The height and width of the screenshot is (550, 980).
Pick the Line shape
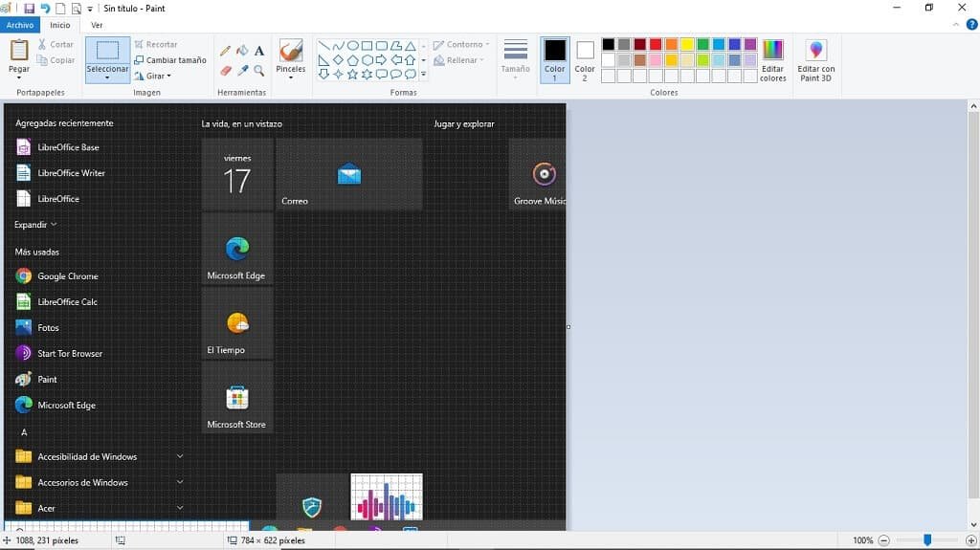[323, 46]
